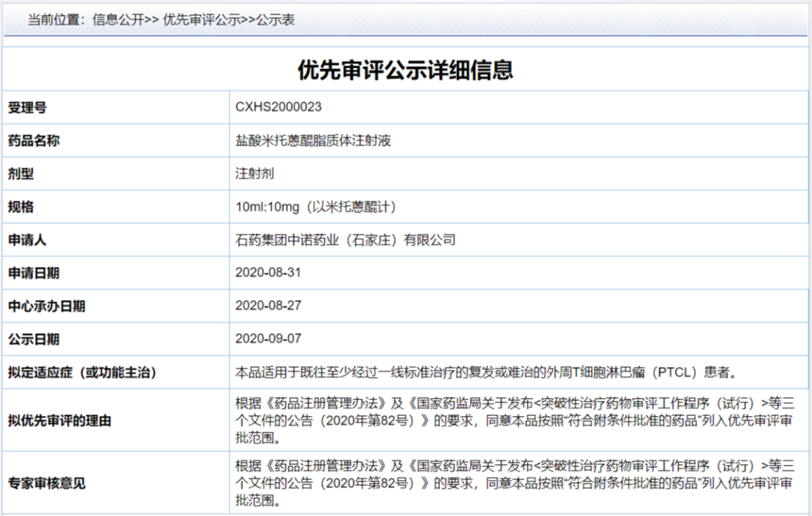Click the drug name 盐酸米托蒽醌脂质体注射液

[313, 141]
